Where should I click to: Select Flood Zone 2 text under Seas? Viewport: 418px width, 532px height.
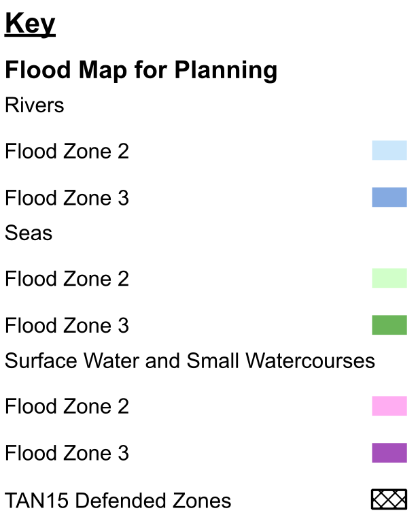67,278
